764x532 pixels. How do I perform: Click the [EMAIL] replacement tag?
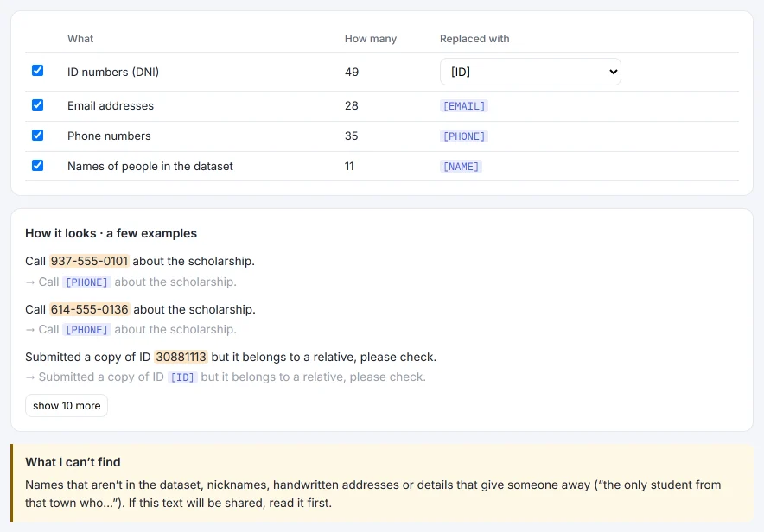(464, 106)
